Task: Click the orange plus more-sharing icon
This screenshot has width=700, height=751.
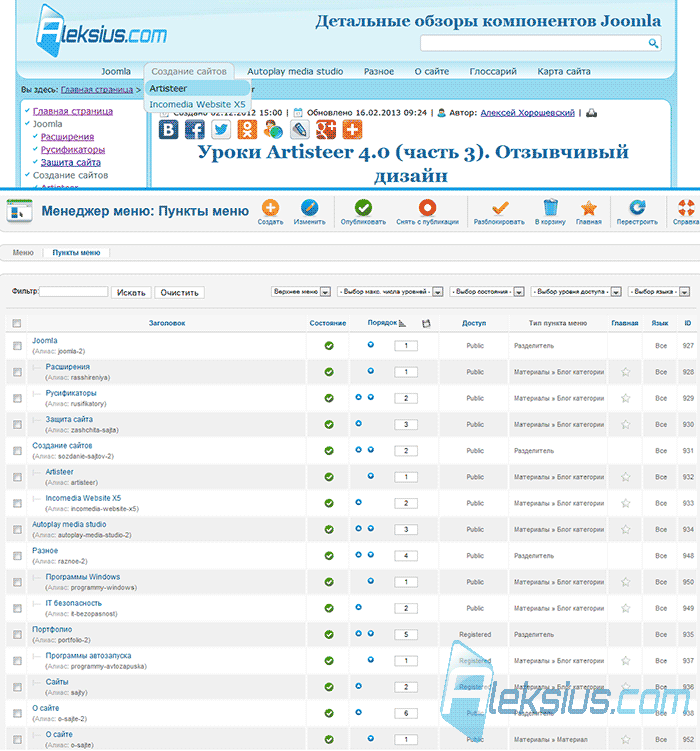Action: (352, 129)
